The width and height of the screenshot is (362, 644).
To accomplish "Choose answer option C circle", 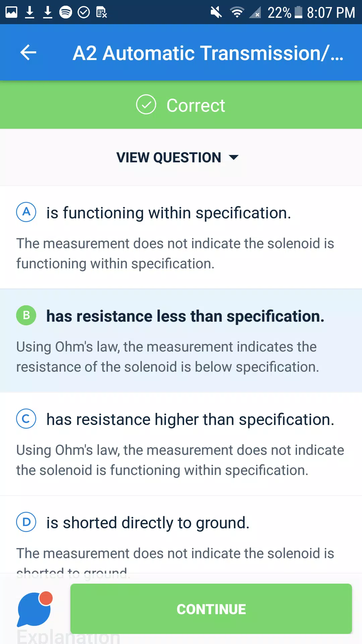I will click(26, 419).
